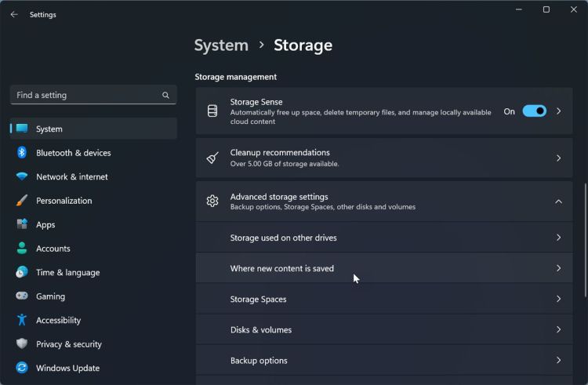Image resolution: width=588 pixels, height=385 pixels.
Task: Click the Bluetooth & devices icon
Action: pos(22,153)
